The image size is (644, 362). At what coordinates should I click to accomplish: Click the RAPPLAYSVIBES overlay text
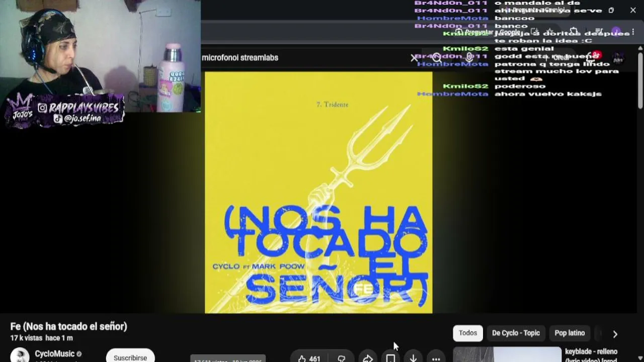pos(83,108)
